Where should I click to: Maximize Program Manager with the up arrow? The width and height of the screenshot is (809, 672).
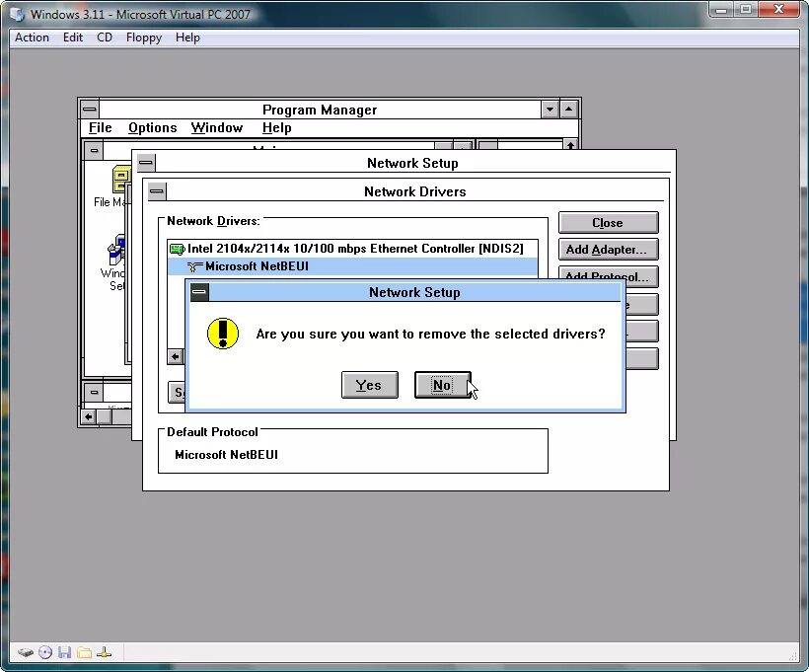(568, 109)
